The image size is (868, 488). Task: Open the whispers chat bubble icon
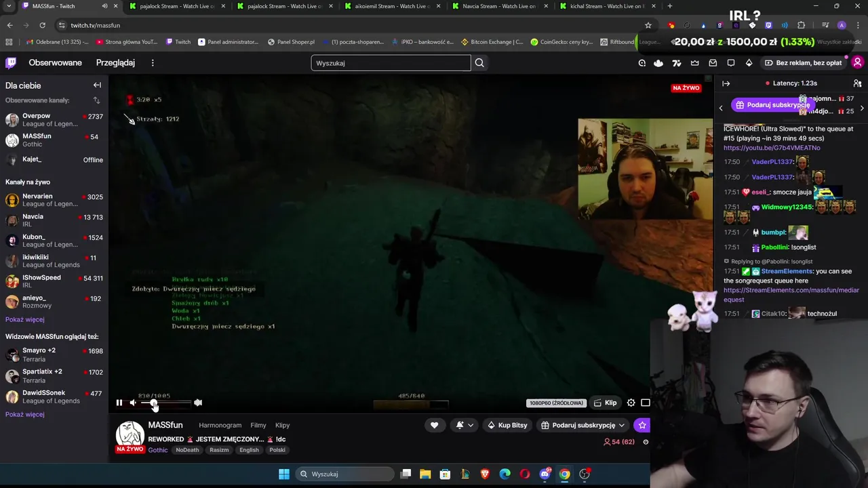[731, 63]
